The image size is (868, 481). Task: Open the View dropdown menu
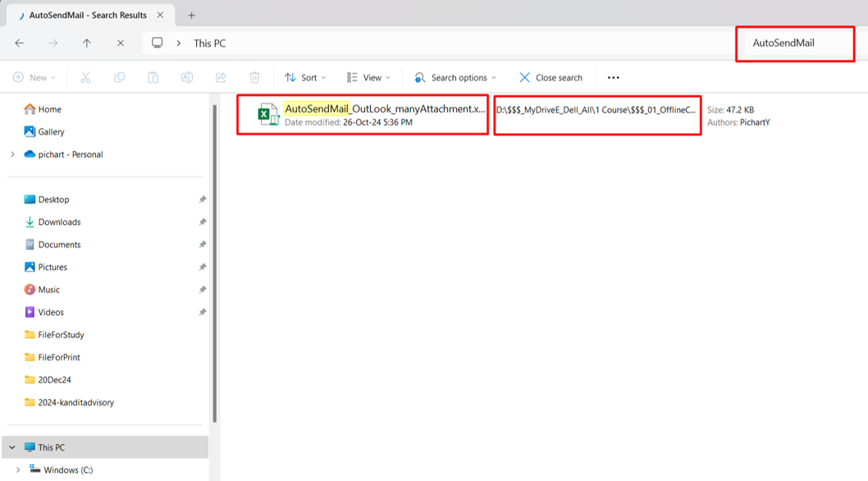pos(368,78)
